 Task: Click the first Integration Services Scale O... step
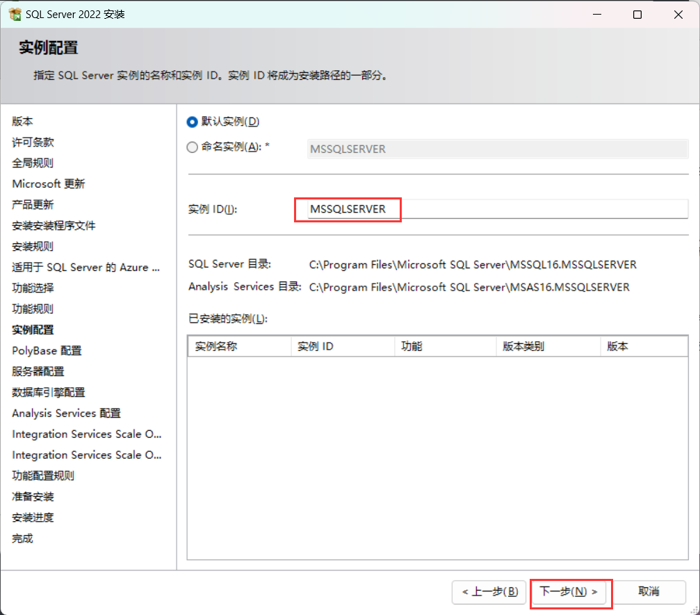87,434
